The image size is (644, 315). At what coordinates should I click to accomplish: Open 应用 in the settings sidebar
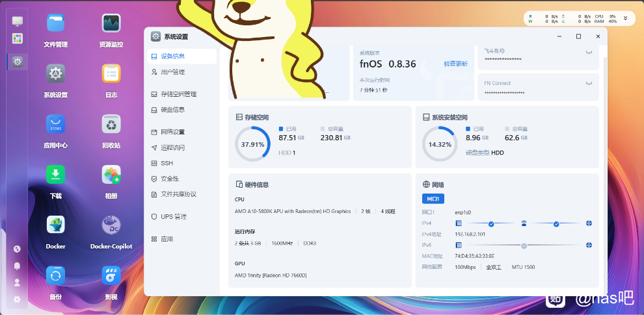pyautogui.click(x=182, y=239)
